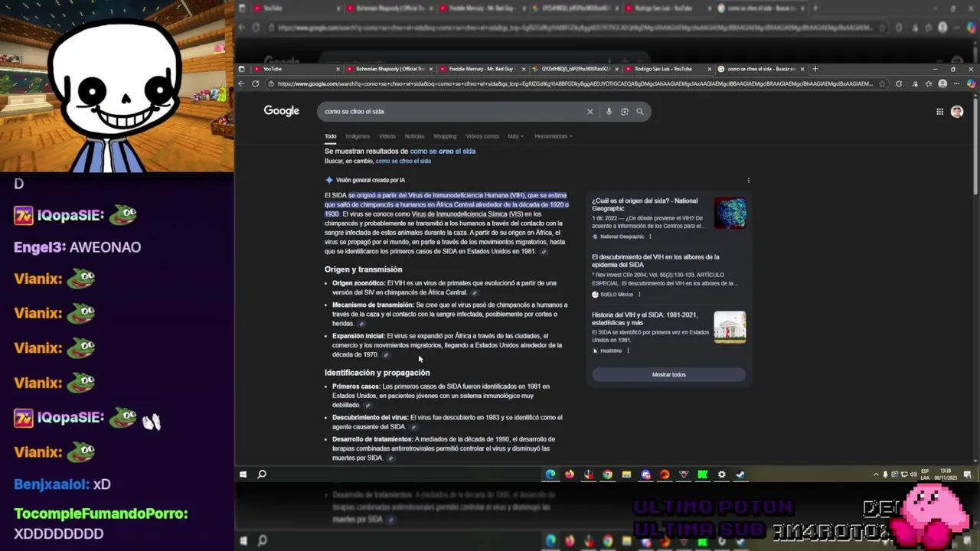The height and width of the screenshot is (551, 980).
Task: Click chat username Engel3
Action: 39,247
